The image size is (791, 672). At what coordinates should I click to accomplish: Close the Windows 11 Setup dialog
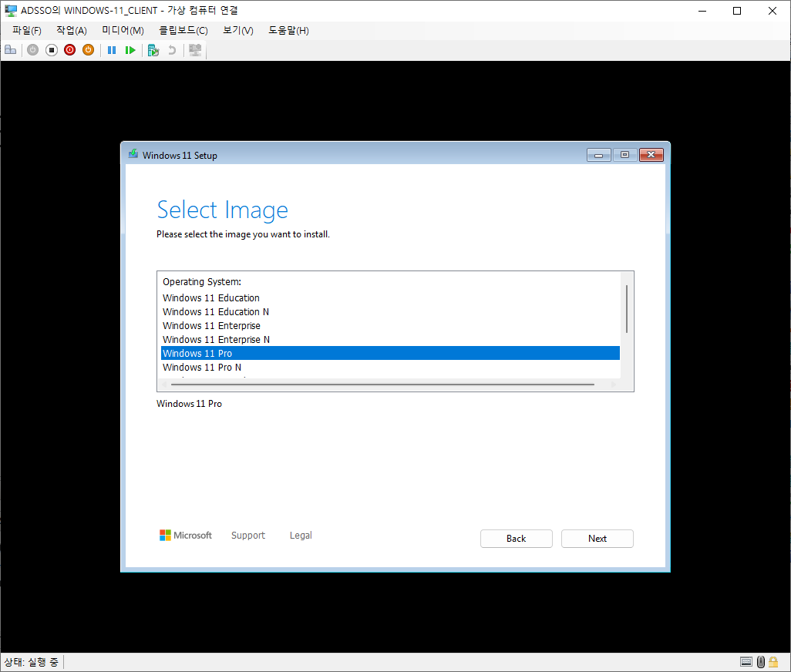click(651, 155)
